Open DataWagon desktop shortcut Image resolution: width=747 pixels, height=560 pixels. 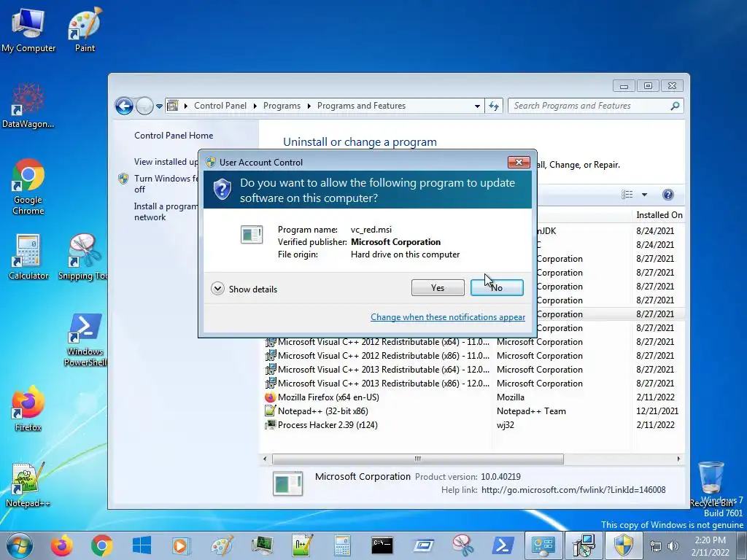[28, 106]
